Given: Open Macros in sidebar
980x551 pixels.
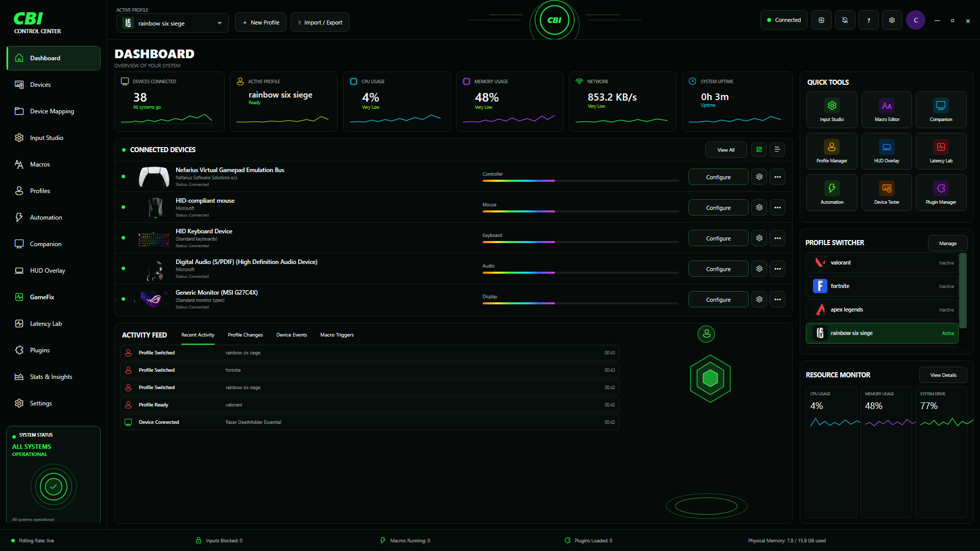Looking at the screenshot, I should pyautogui.click(x=54, y=164).
